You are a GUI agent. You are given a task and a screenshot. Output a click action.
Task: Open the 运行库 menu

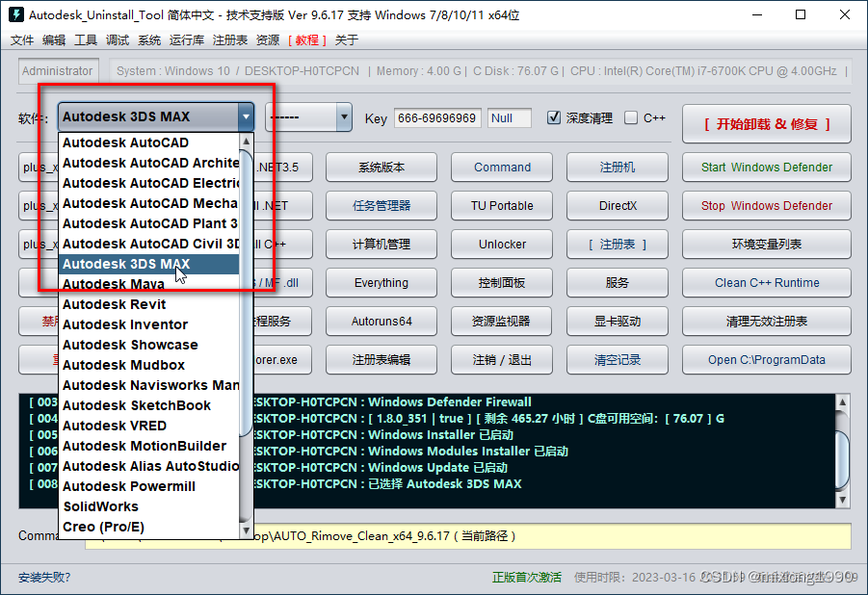pos(187,39)
